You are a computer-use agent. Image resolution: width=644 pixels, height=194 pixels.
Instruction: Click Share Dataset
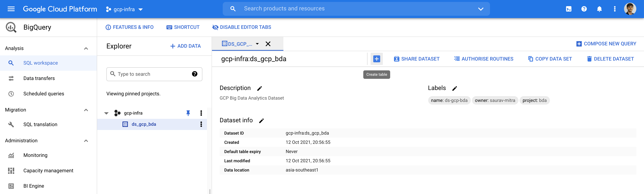[x=416, y=59]
